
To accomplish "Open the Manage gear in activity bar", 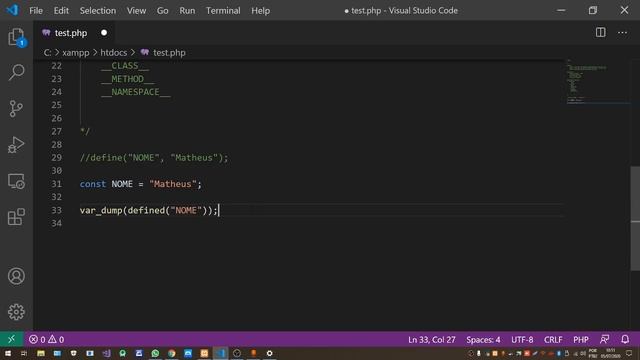I will (x=16, y=312).
